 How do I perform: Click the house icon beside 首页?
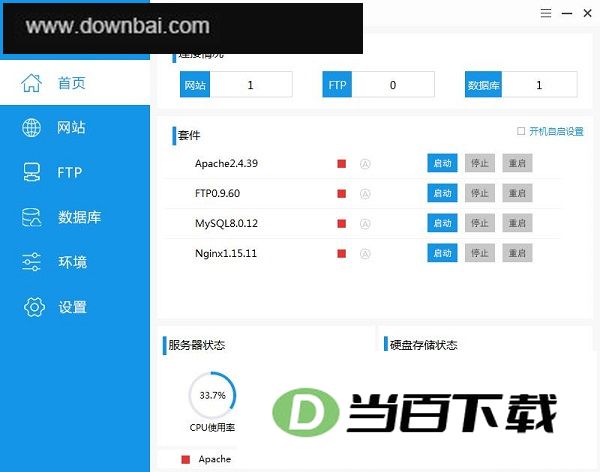(31, 83)
